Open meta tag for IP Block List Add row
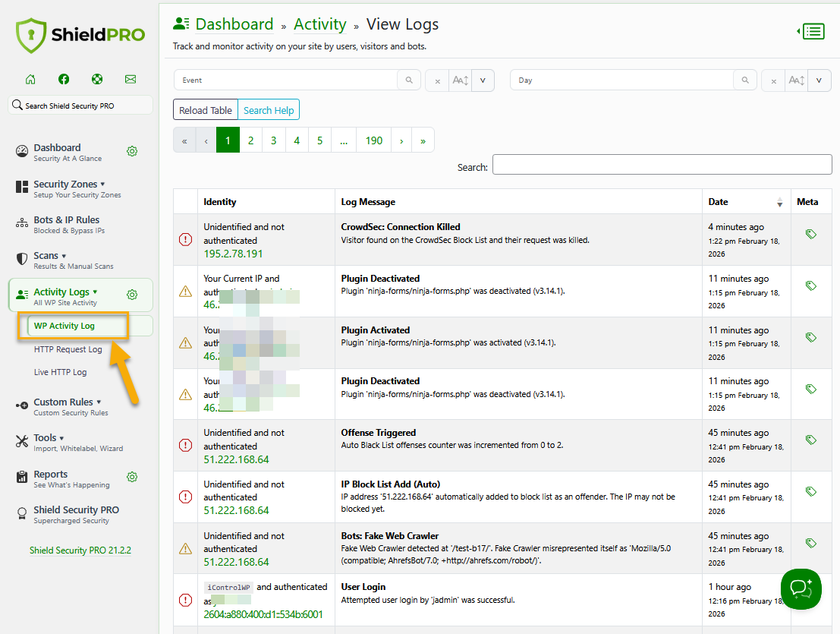840x634 pixels. pyautogui.click(x=811, y=491)
